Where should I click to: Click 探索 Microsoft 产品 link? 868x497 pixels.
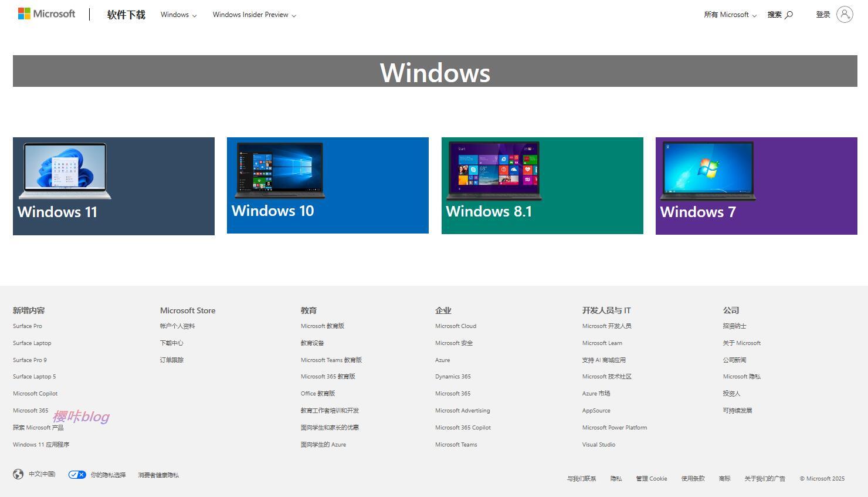click(38, 428)
